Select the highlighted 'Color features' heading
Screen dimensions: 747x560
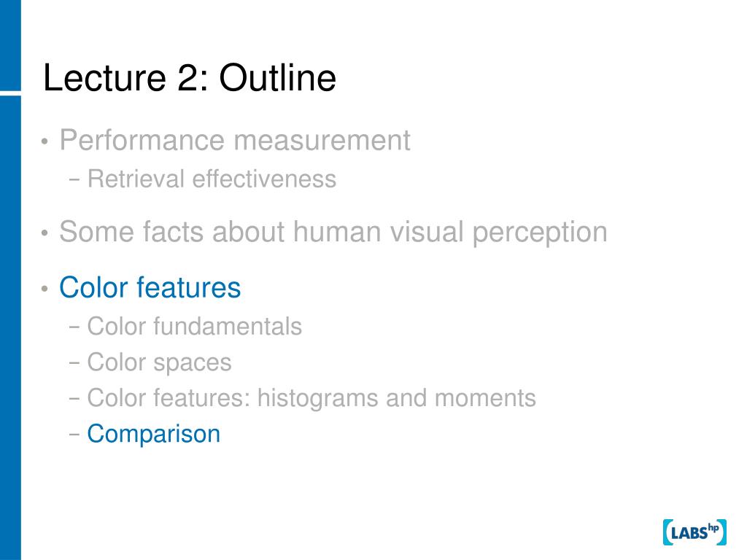[150, 287]
